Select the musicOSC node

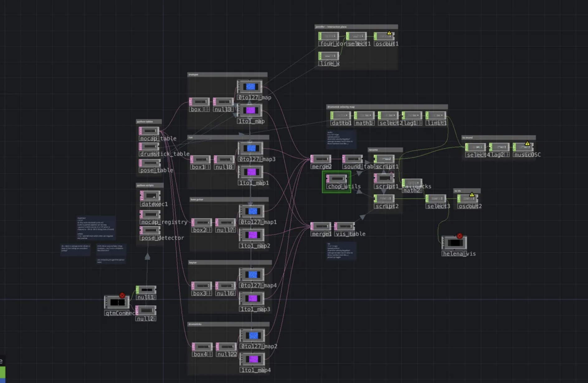[x=523, y=147]
